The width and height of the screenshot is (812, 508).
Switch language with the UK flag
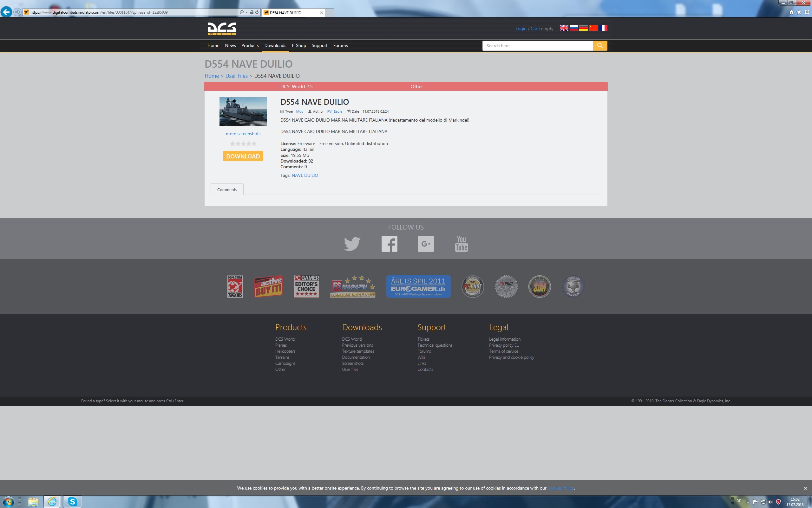[x=564, y=28]
